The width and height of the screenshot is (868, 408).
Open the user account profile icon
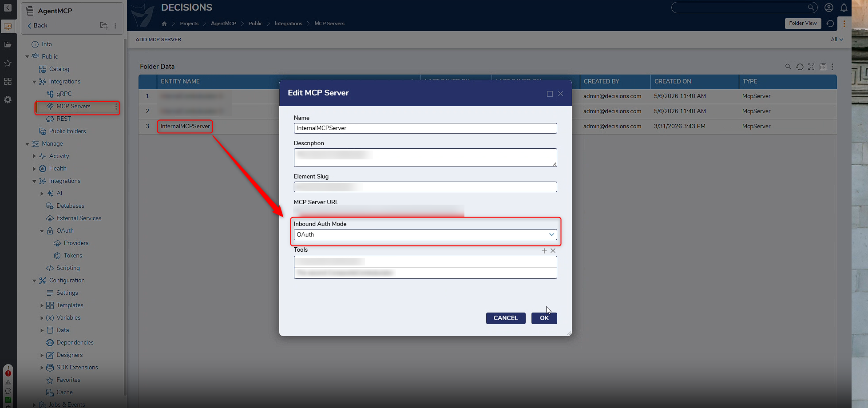point(828,8)
